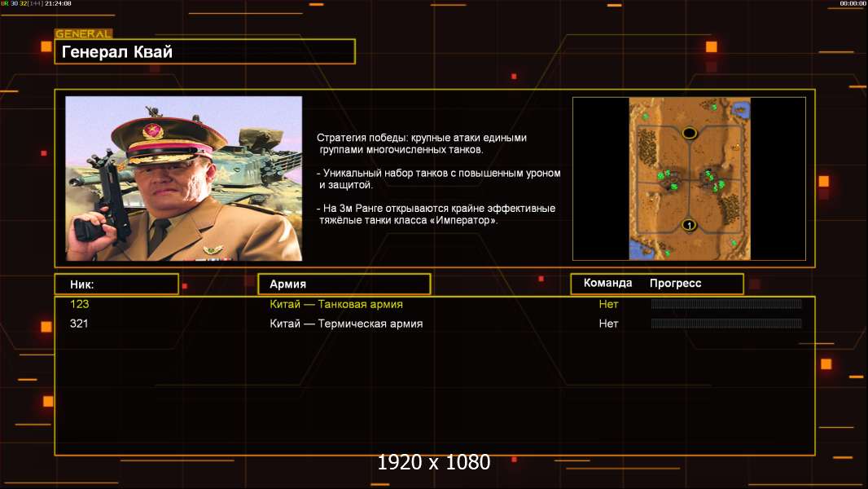Click the supply icon in minimap's top-left corner
This screenshot has height=489, width=868.
tap(645, 117)
